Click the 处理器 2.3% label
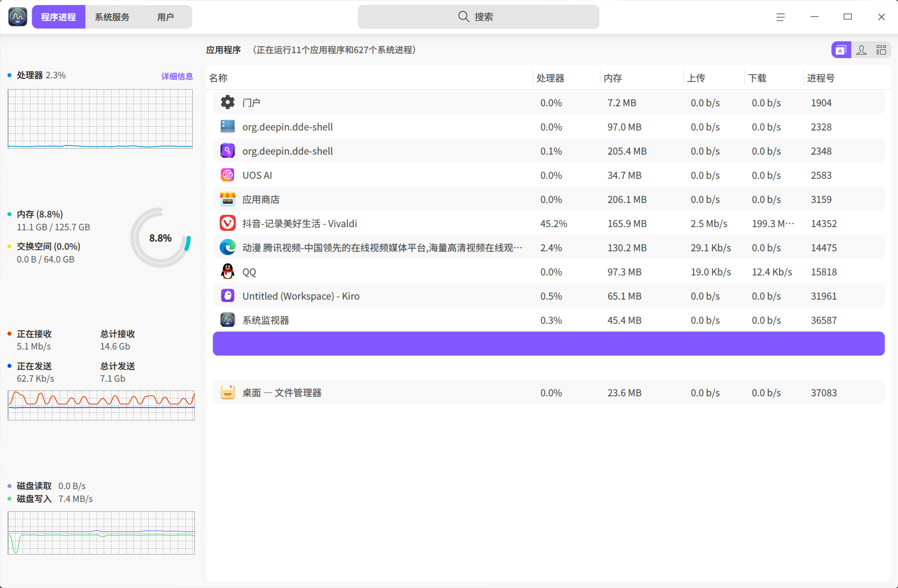898x588 pixels. coord(41,75)
